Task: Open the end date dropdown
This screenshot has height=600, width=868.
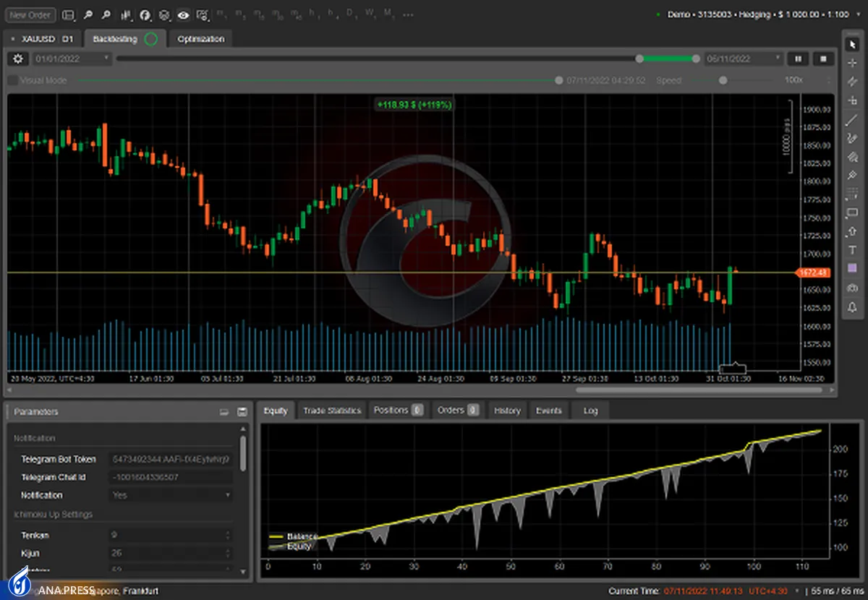Action: point(744,59)
